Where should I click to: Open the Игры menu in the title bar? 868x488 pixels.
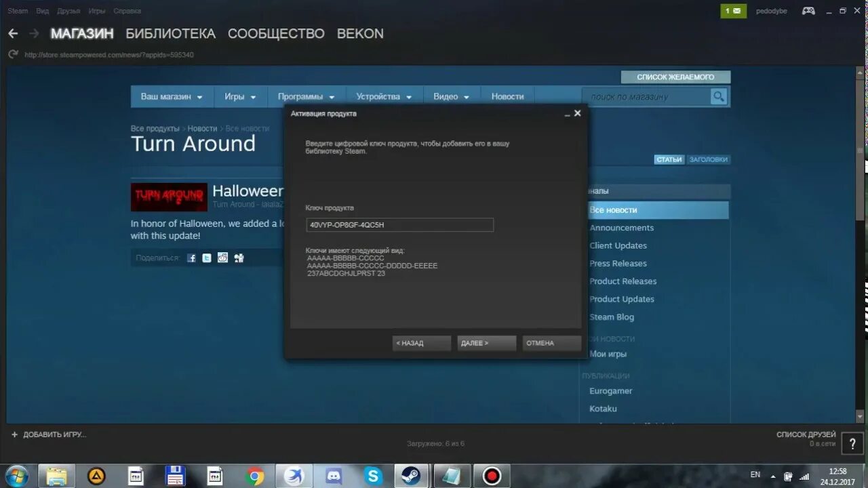(97, 11)
